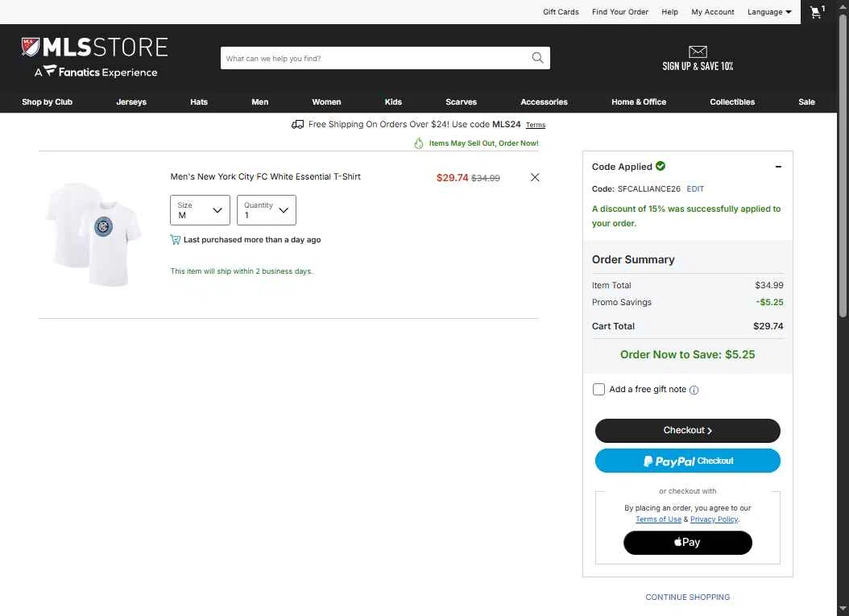This screenshot has width=849, height=616.
Task: Open the Quantity dropdown
Action: point(267,210)
